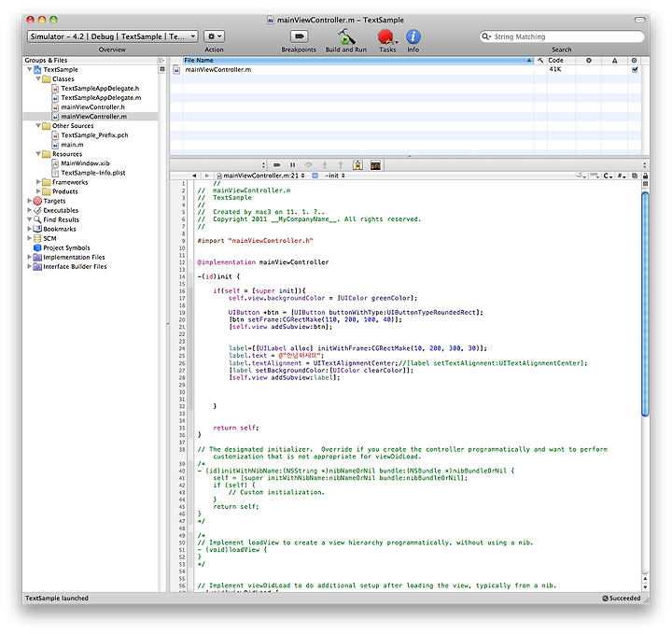
Task: Expand the Frameworks folder
Action: pyautogui.click(x=38, y=182)
